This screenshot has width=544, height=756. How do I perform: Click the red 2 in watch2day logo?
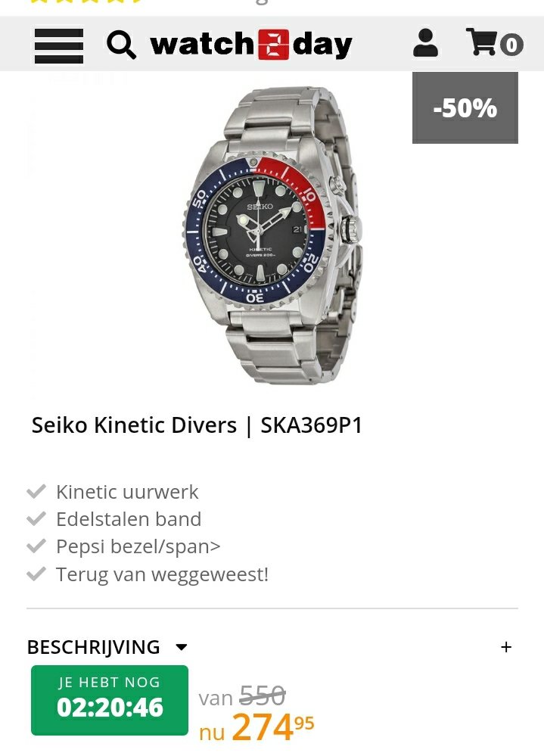point(273,45)
